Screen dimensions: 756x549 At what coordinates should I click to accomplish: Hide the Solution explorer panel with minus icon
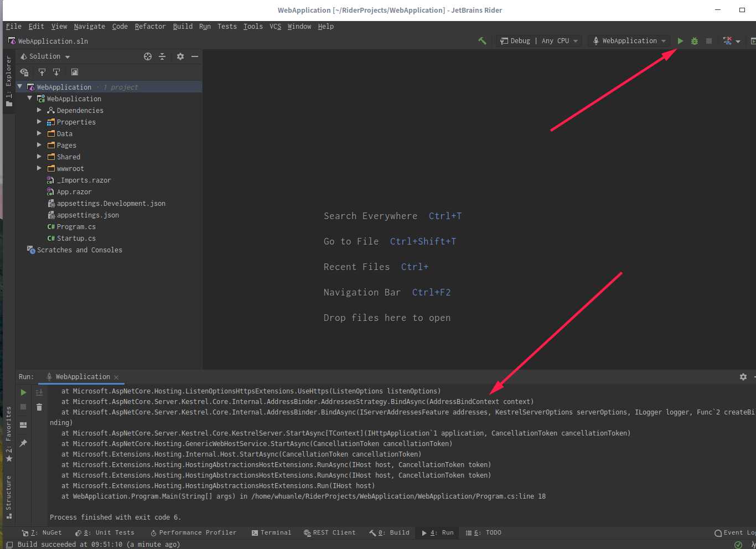click(x=195, y=56)
